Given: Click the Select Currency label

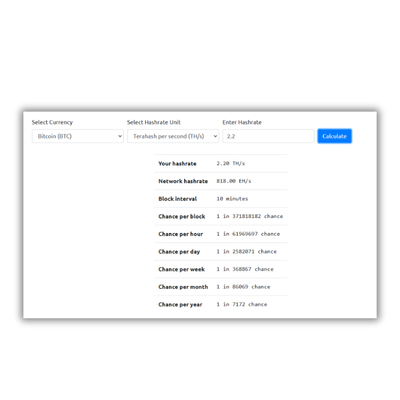Looking at the screenshot, I should coord(52,122).
